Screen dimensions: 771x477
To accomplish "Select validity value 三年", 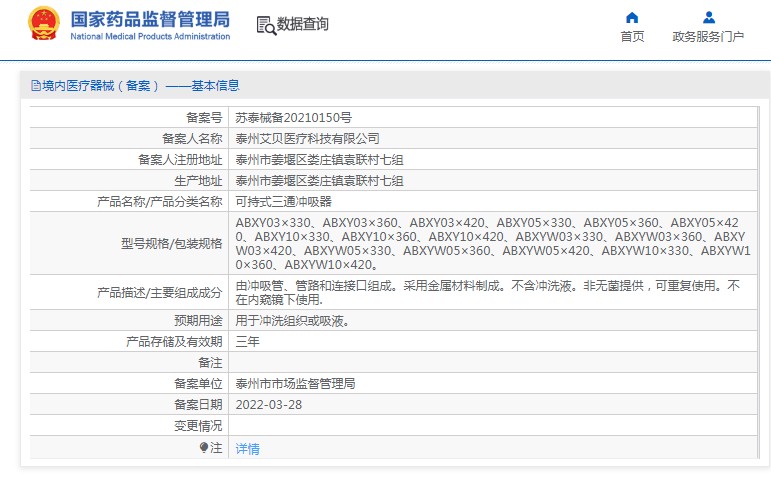I will click(247, 342).
